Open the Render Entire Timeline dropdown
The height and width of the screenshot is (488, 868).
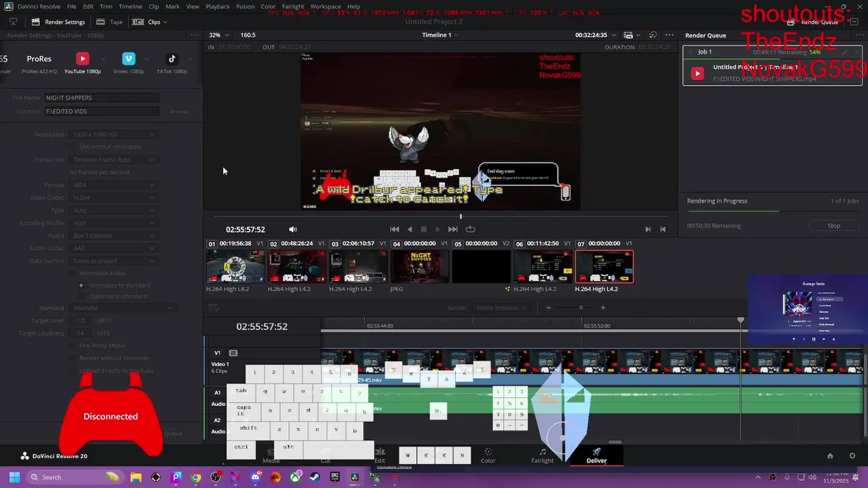501,308
